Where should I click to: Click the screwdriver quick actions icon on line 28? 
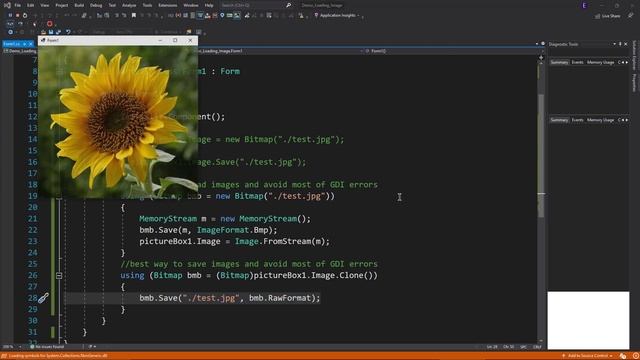coord(43,298)
